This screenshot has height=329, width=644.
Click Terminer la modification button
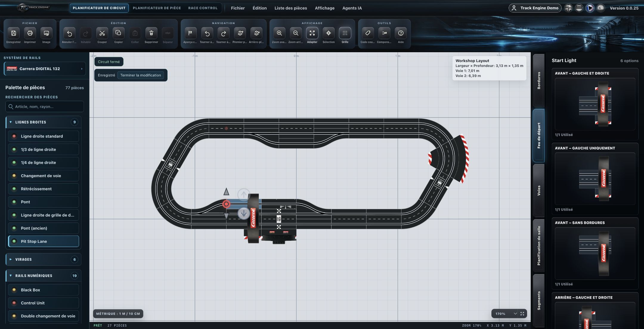coord(140,75)
